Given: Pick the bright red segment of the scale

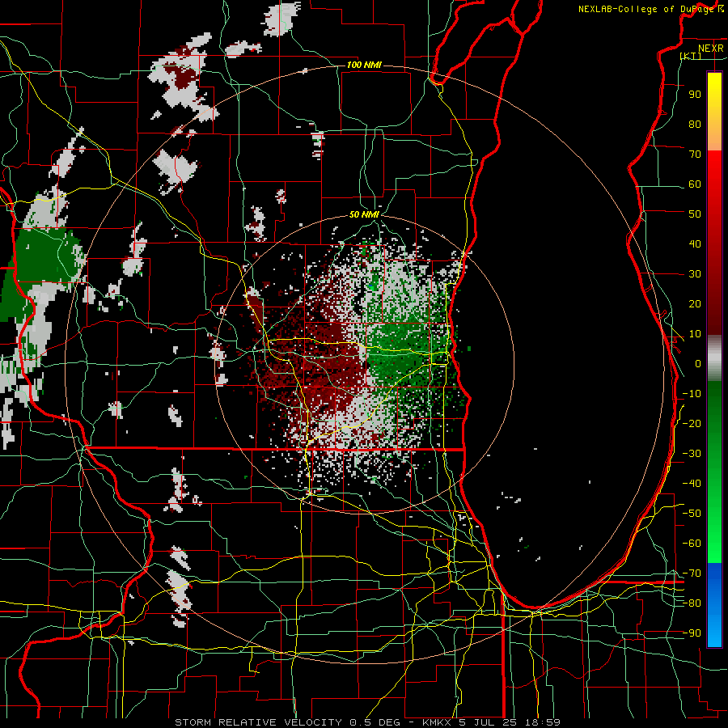Looking at the screenshot, I should pos(714,171).
